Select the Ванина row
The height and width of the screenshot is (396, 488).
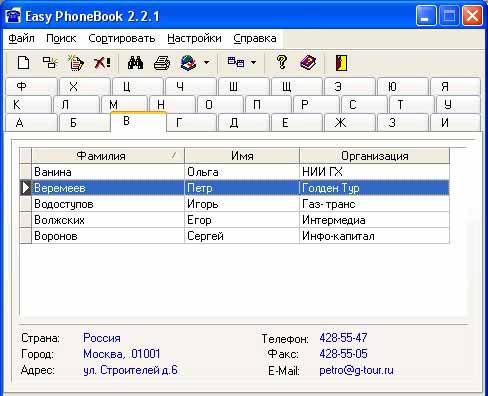[234, 172]
